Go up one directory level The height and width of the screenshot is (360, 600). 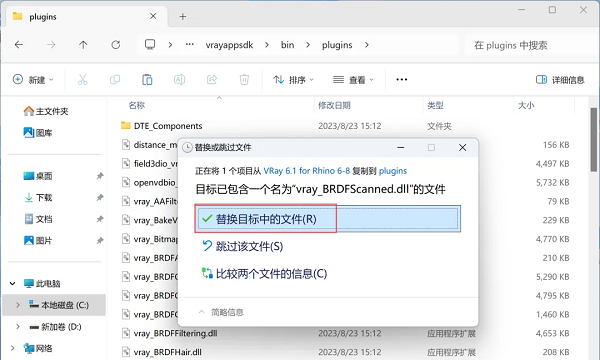83,45
